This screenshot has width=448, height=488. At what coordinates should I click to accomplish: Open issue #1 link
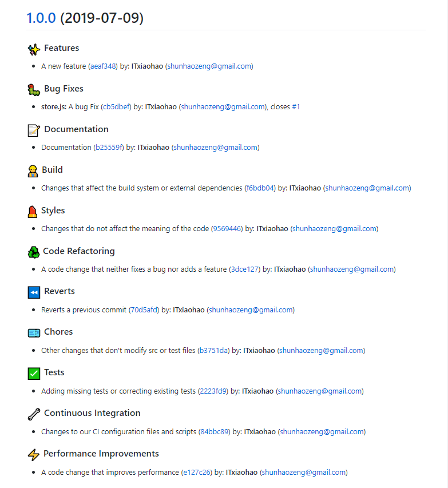(296, 107)
